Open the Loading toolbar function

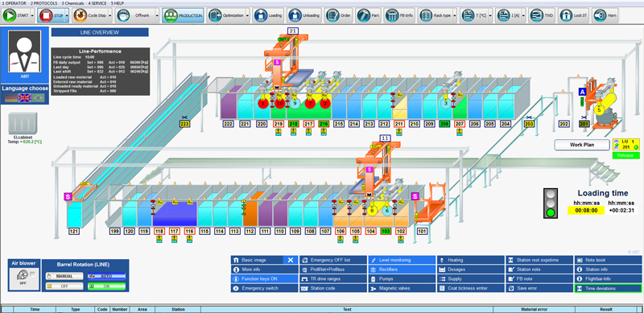(269, 15)
